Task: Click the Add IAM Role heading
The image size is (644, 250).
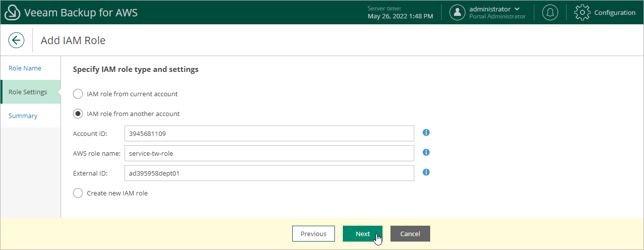Action: click(x=73, y=40)
